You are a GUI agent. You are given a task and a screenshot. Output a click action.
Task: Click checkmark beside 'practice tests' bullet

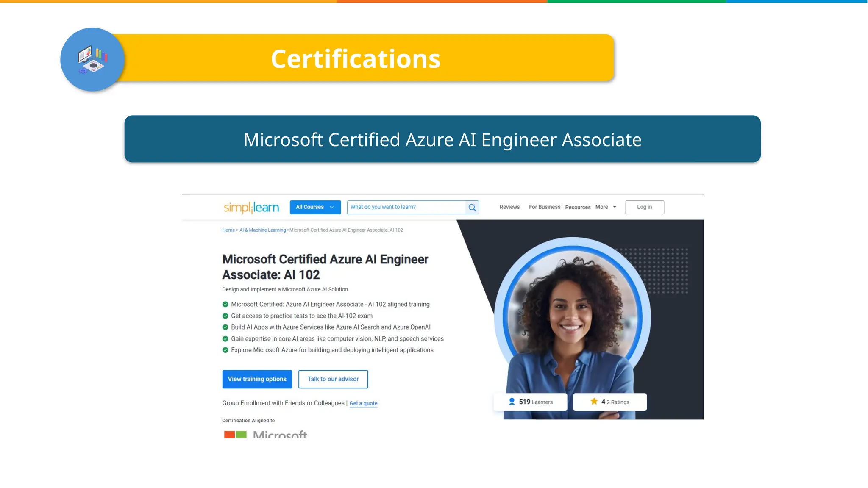pos(225,316)
